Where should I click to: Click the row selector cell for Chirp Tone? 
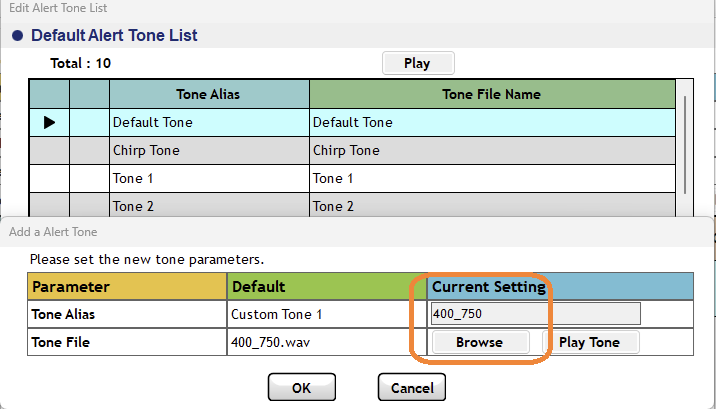coord(49,151)
